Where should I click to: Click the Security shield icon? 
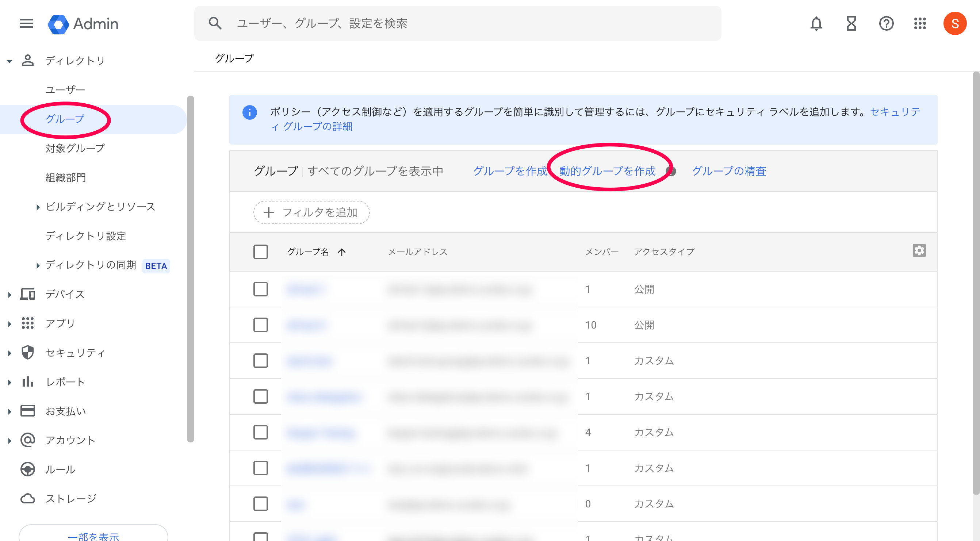coord(27,353)
